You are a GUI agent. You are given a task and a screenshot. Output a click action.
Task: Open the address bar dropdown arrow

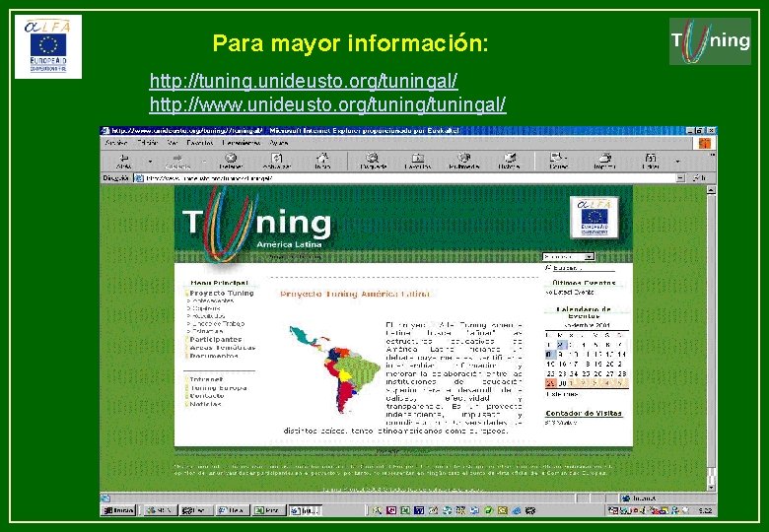(x=680, y=178)
